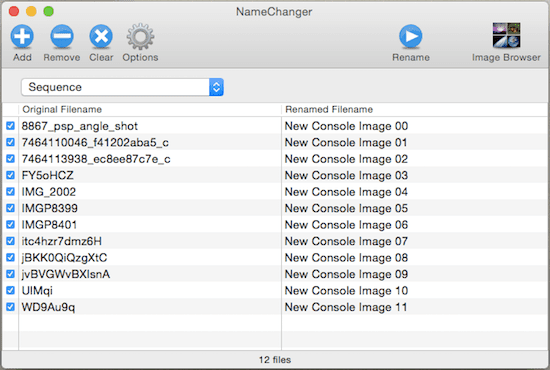The height and width of the screenshot is (370, 550).
Task: Select the itc4hzr7dmz6H filename
Action: pyautogui.click(x=62, y=241)
